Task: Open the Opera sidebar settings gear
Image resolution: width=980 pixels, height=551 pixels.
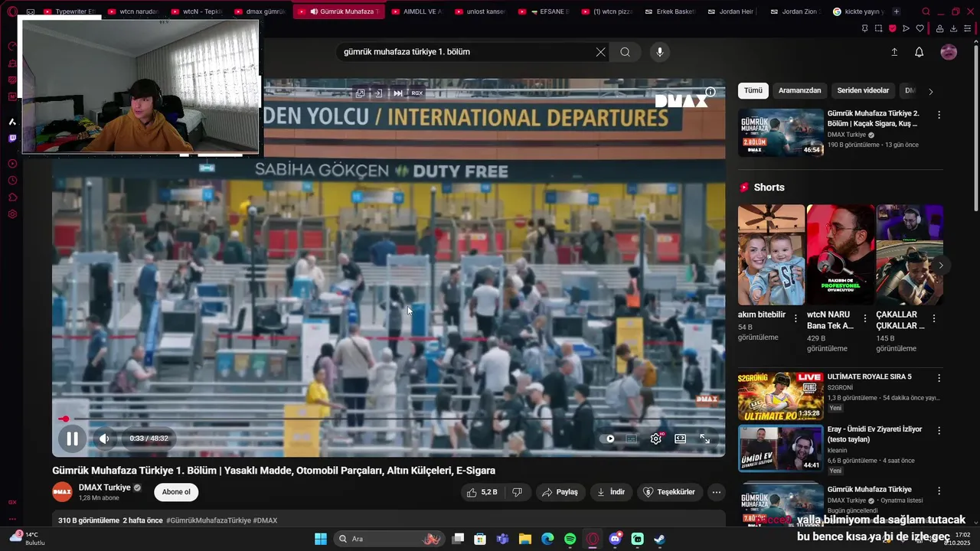Action: (x=12, y=214)
